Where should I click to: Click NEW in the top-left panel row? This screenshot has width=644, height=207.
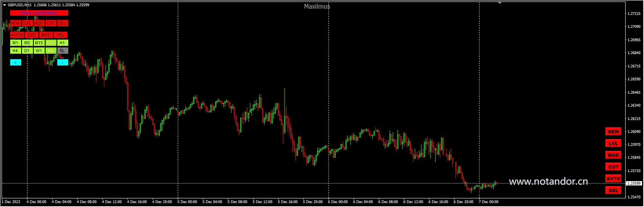click(15, 23)
